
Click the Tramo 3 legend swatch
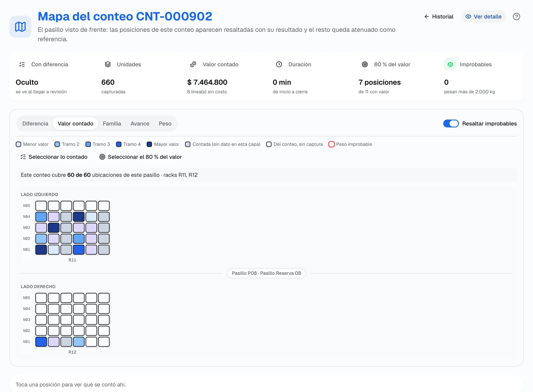pyautogui.click(x=88, y=144)
